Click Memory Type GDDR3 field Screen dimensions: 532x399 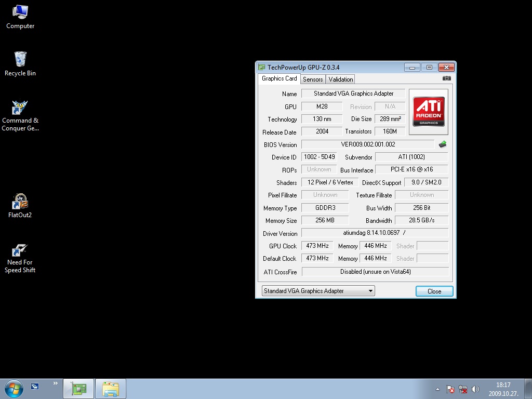click(325, 208)
